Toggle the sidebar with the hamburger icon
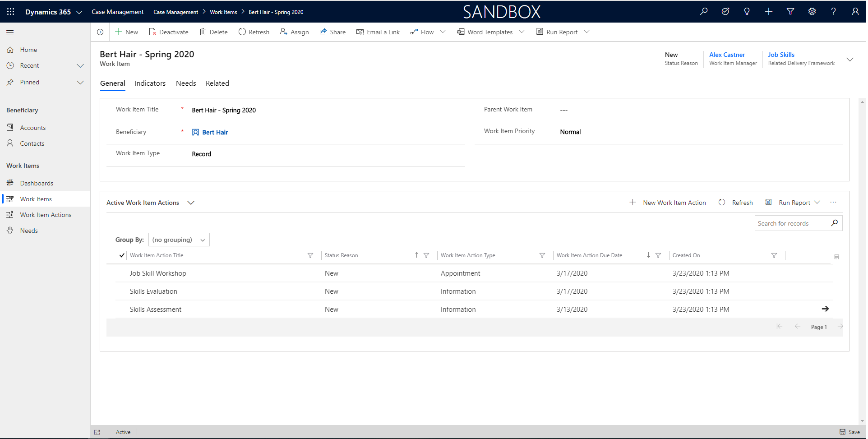This screenshot has height=439, width=868. [10, 32]
